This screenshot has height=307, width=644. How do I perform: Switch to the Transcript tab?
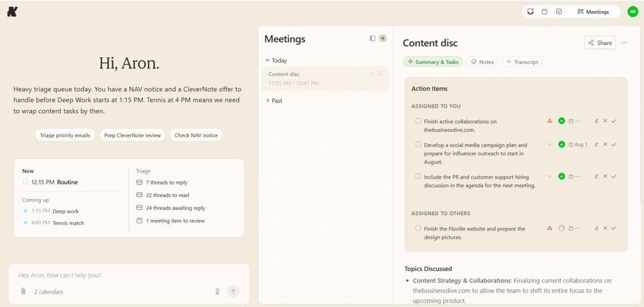coord(522,62)
